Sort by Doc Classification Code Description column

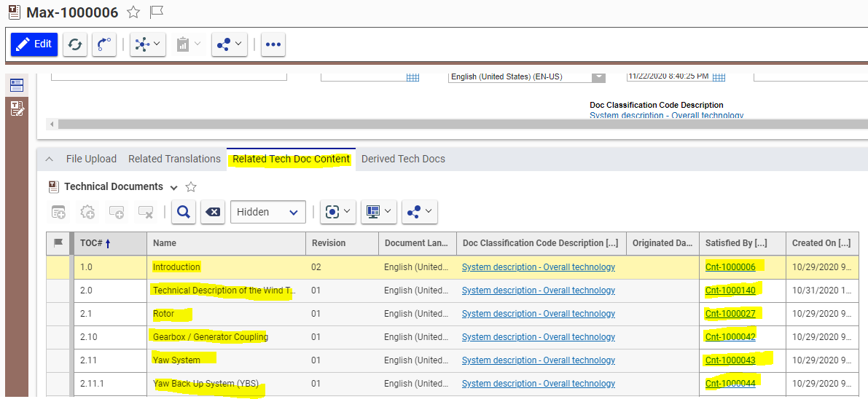click(x=541, y=243)
